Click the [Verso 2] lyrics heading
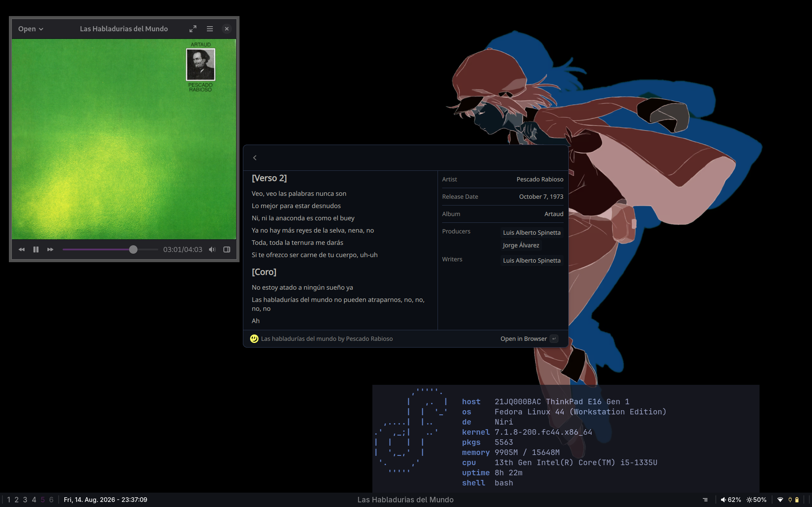The height and width of the screenshot is (507, 812). point(269,178)
